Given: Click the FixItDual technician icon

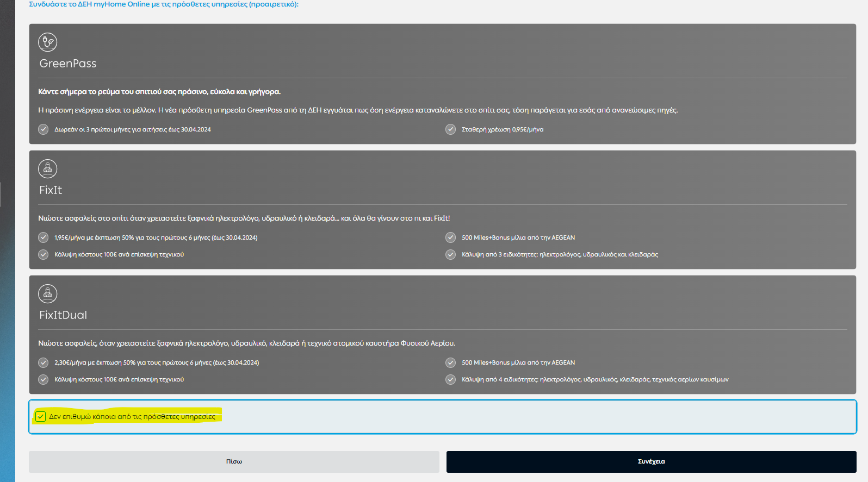Looking at the screenshot, I should pyautogui.click(x=48, y=294).
